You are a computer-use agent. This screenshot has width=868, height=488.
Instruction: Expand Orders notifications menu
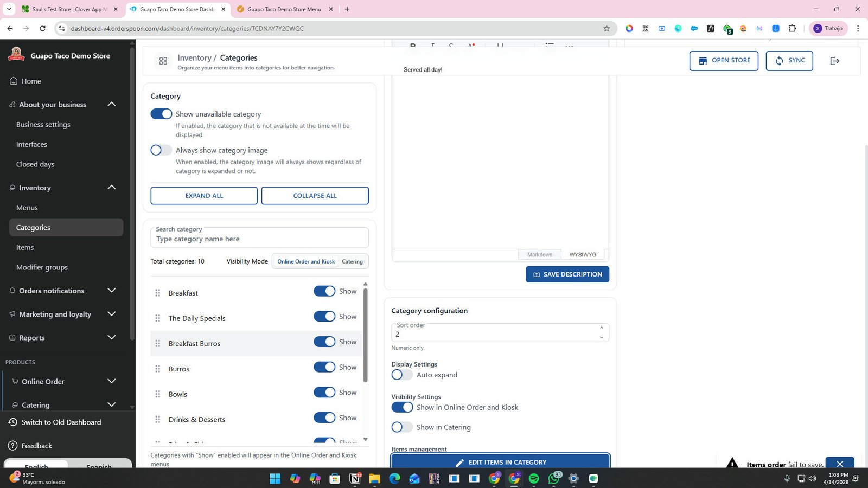(112, 291)
